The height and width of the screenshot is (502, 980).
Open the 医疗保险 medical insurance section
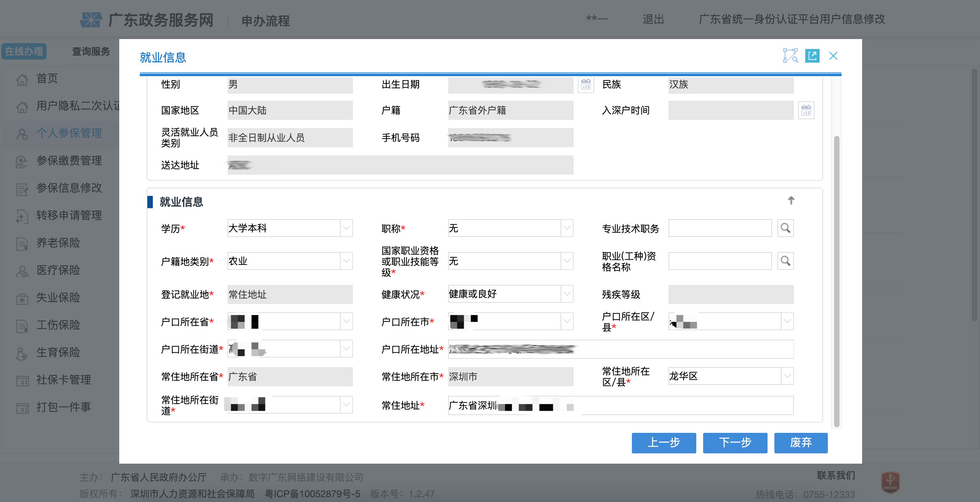(22, 271)
